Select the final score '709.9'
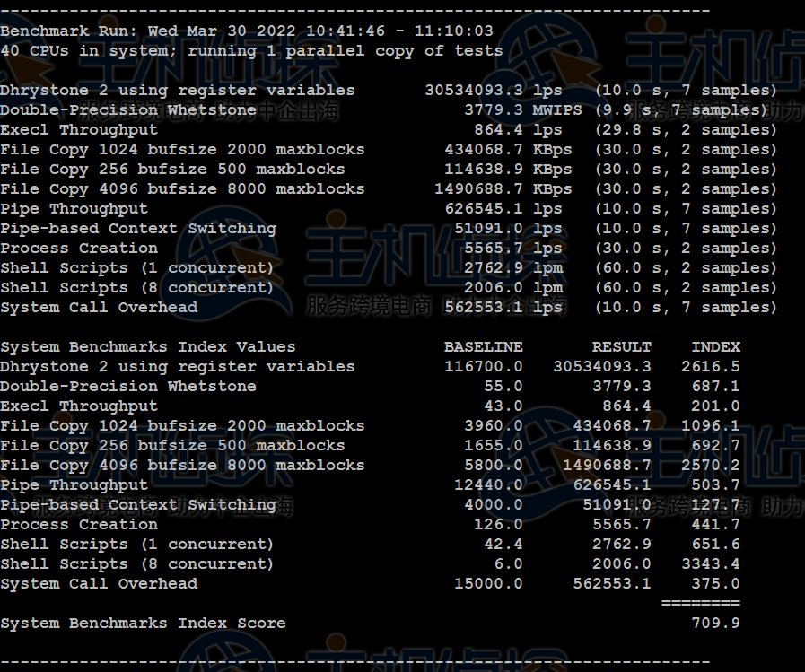805x672 pixels. coord(715,624)
